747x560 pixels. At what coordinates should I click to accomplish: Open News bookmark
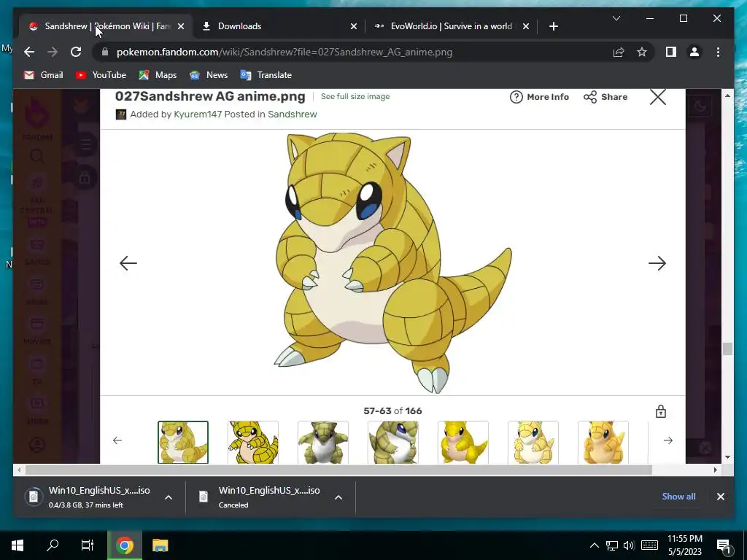coord(209,75)
